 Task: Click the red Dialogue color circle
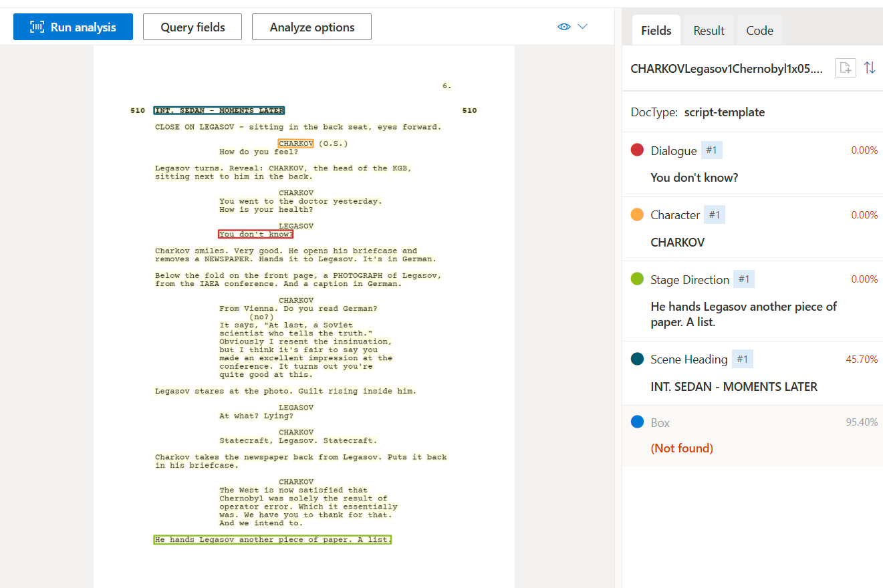636,150
